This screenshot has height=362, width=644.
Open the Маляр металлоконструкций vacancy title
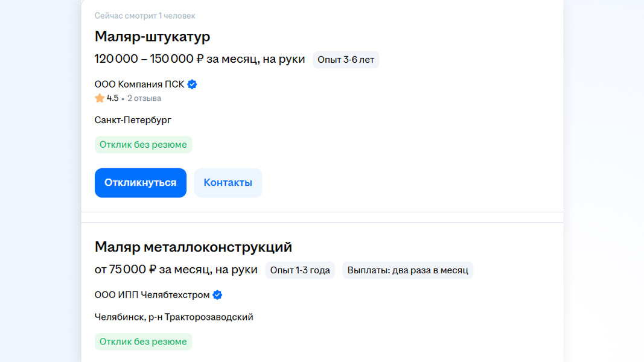[x=193, y=247]
